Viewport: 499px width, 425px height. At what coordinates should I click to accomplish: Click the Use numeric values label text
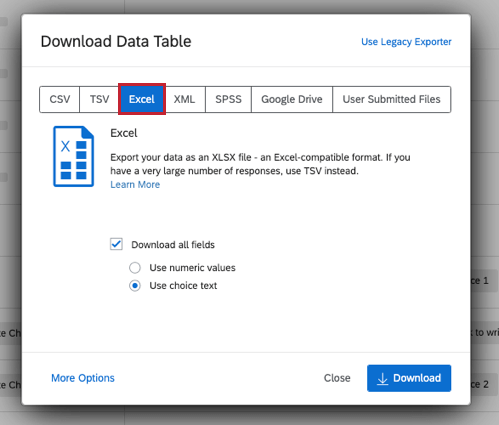[192, 268]
